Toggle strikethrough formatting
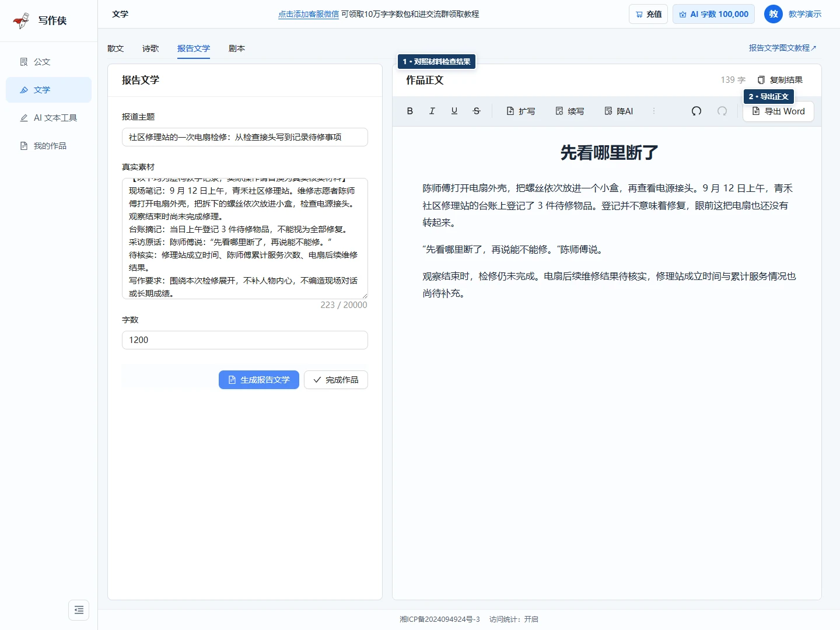This screenshot has width=840, height=630. coord(477,111)
